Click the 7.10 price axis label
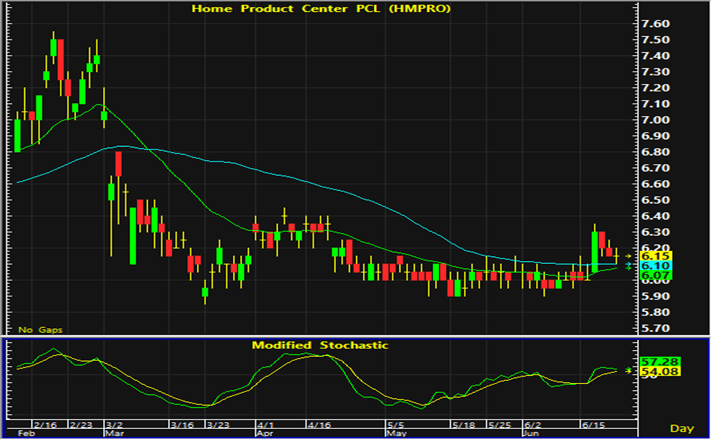 (655, 104)
